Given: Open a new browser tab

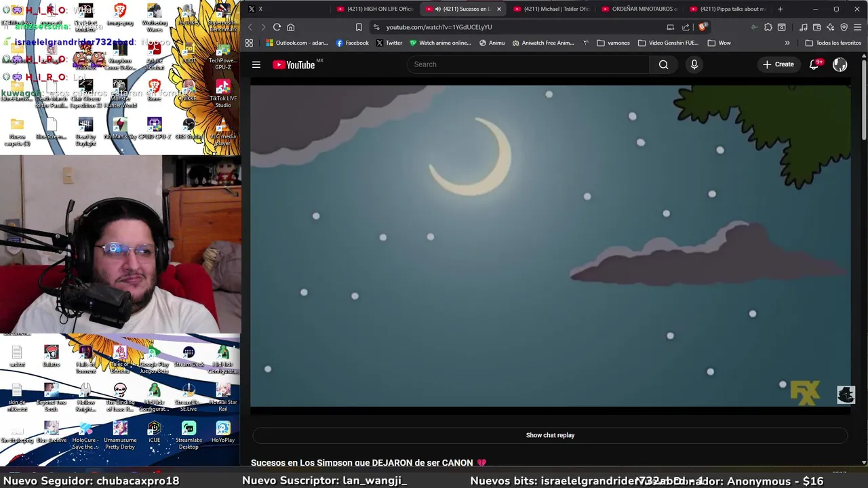Looking at the screenshot, I should click(x=780, y=9).
